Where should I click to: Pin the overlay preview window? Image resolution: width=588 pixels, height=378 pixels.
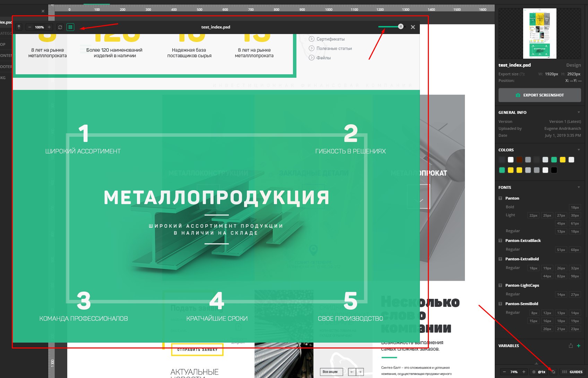click(19, 27)
